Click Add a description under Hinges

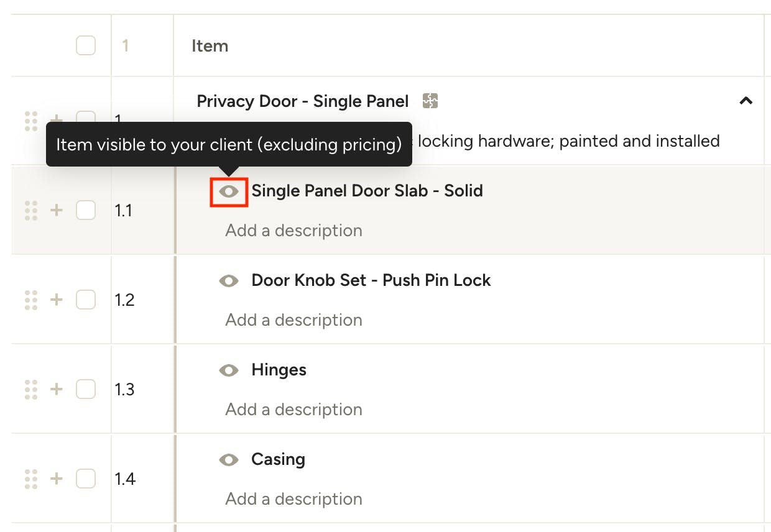(x=293, y=409)
